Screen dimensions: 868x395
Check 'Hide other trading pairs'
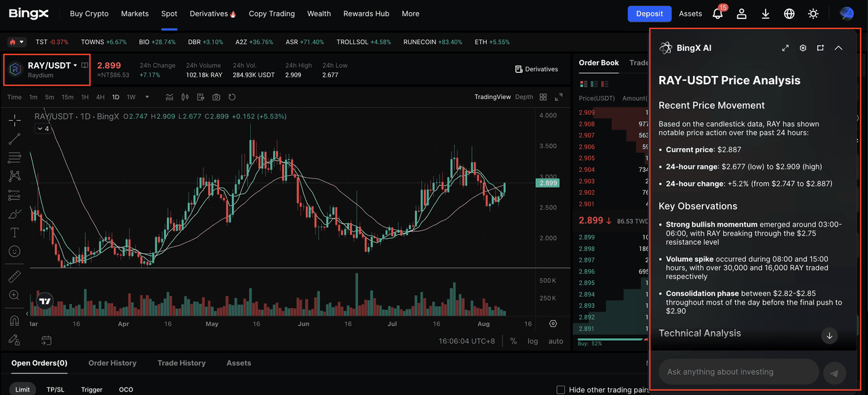(561, 390)
